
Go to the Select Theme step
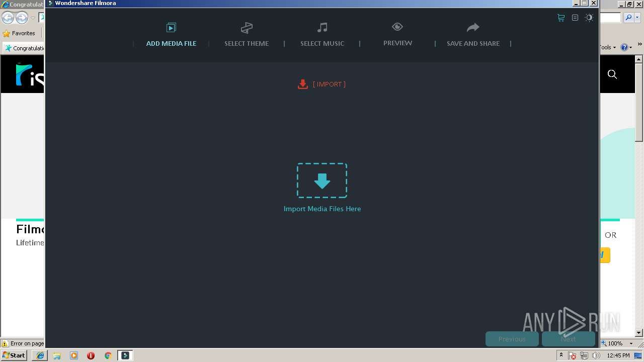click(x=247, y=43)
